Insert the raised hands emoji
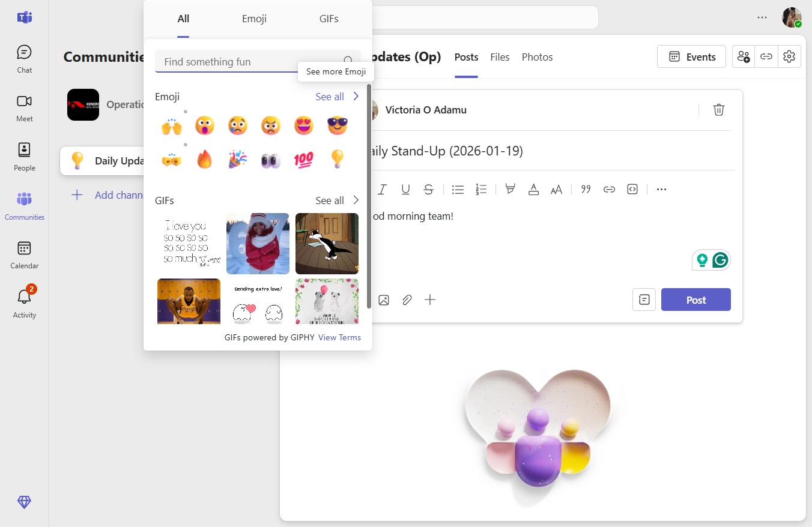812x527 pixels. tap(172, 126)
